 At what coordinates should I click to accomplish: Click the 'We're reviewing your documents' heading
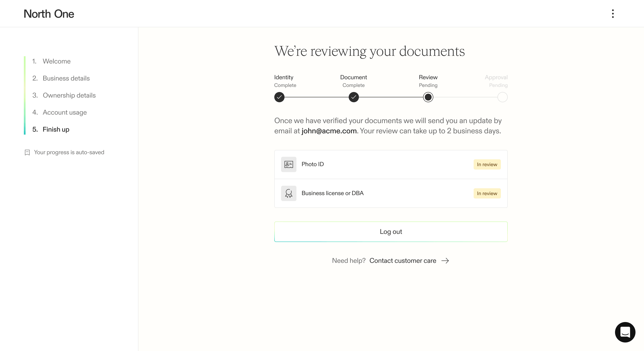(x=369, y=51)
